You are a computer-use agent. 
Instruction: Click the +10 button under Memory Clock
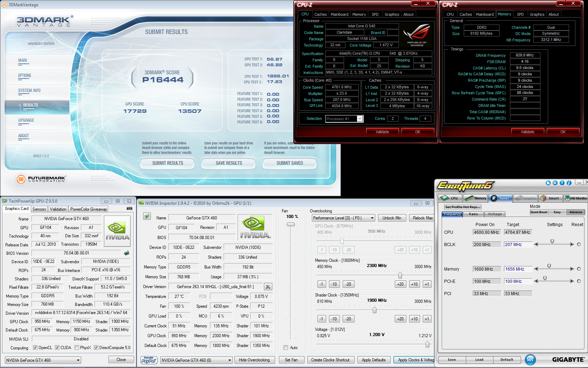coord(414,284)
